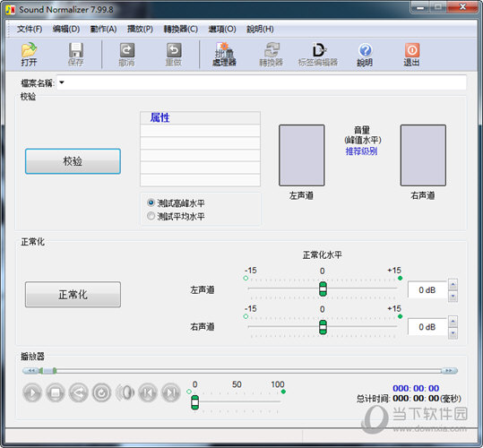Select the 測試高峰水平 radio button

(151, 202)
